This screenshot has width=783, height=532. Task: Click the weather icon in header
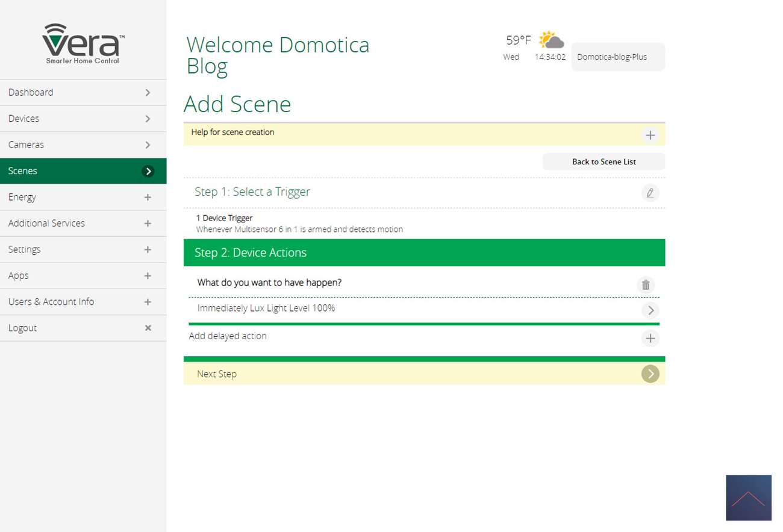(x=551, y=40)
